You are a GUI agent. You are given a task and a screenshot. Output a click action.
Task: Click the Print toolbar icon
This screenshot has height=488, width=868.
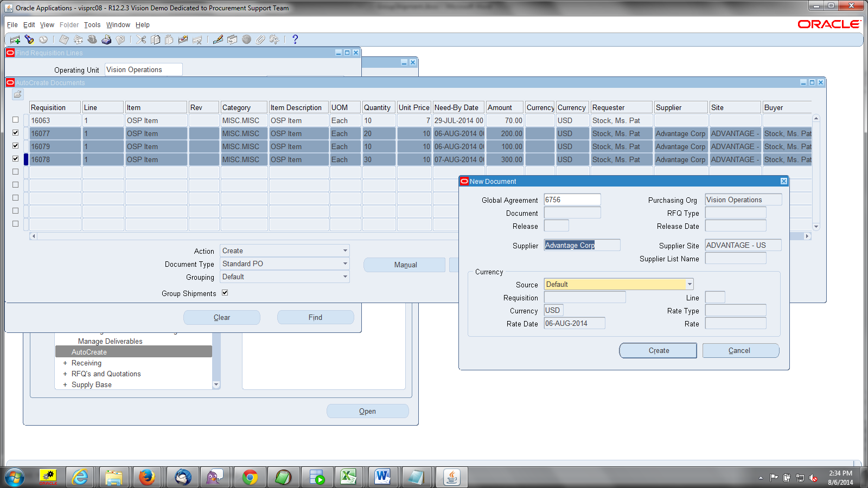tap(106, 40)
